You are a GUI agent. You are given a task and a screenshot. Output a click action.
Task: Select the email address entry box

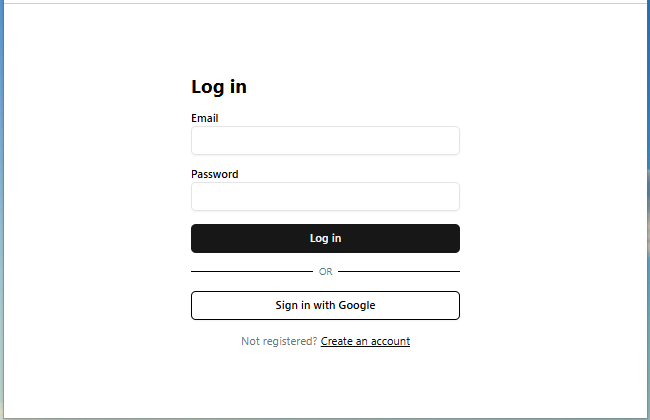[325, 141]
